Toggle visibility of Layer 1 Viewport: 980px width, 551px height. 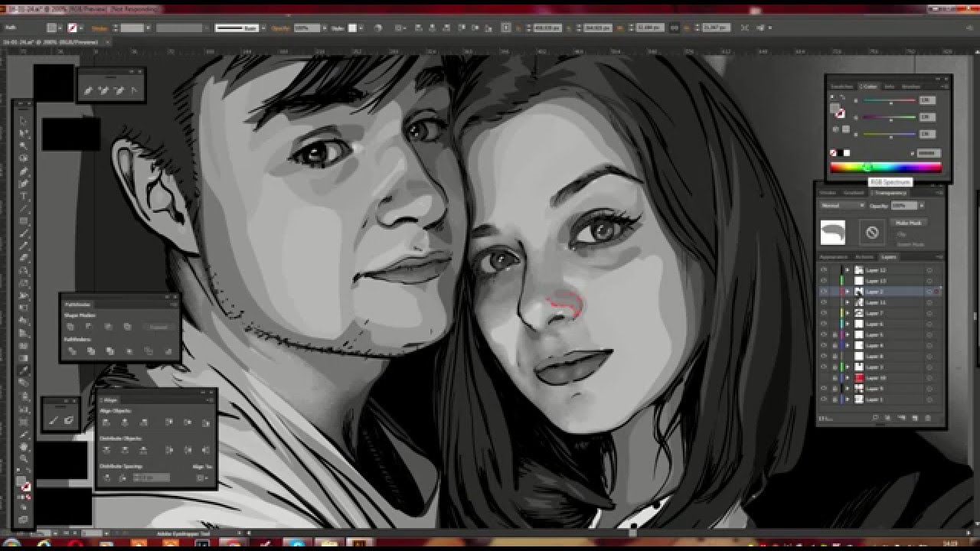824,399
